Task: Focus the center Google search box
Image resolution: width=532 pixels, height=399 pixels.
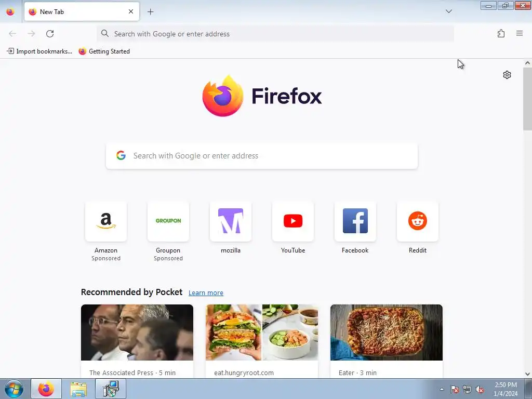Action: tap(262, 156)
